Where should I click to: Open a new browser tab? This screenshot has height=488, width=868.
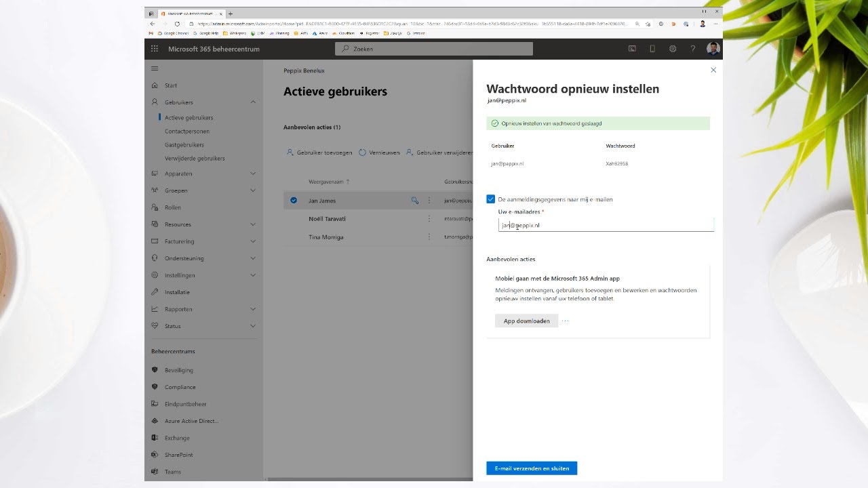[x=231, y=14]
